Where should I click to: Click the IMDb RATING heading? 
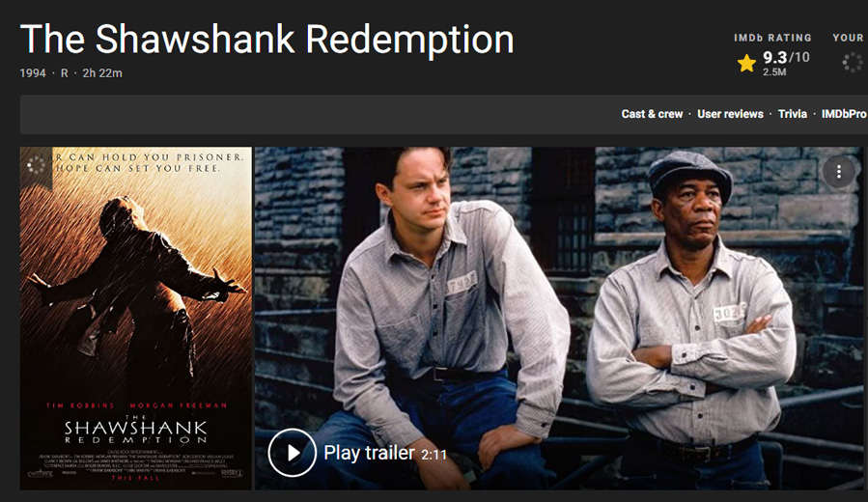[x=772, y=38]
